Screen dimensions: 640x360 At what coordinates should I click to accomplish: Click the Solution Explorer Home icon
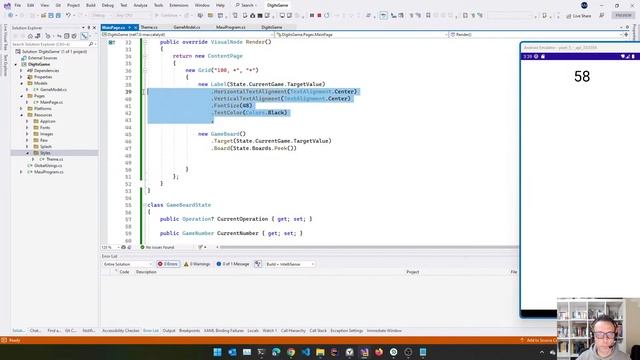(30, 36)
